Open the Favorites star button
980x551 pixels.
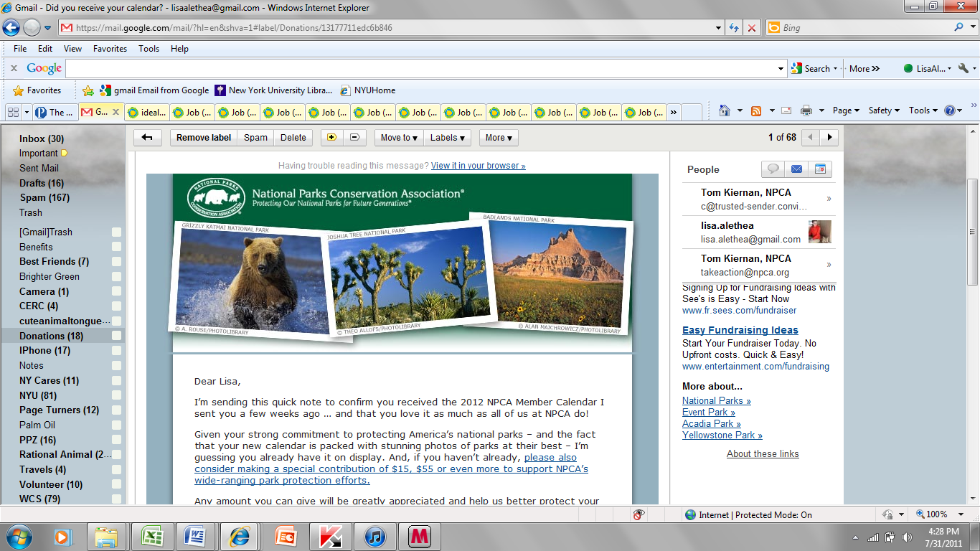point(37,90)
